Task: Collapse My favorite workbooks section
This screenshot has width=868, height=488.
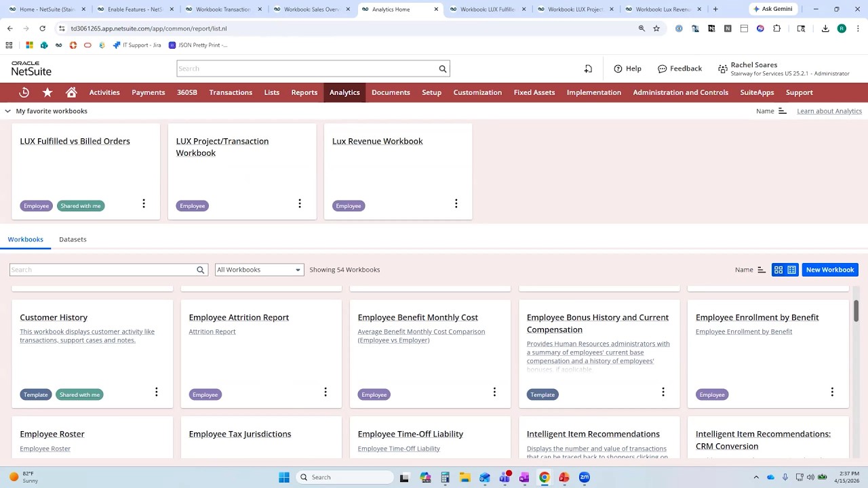Action: [x=7, y=111]
